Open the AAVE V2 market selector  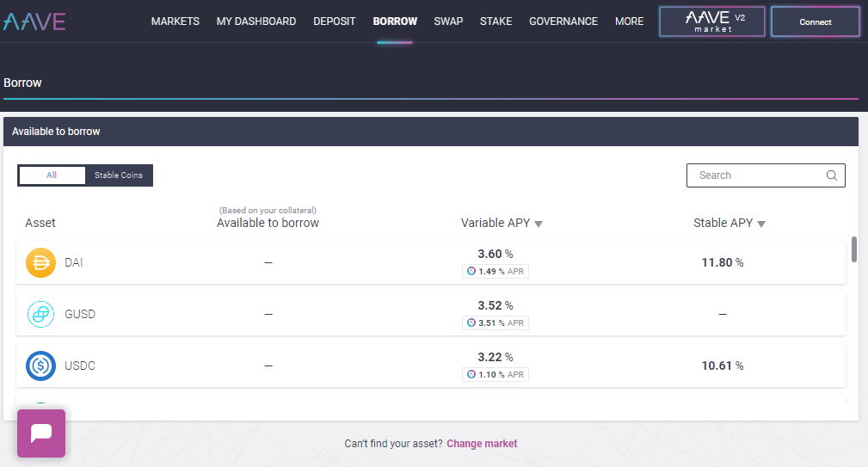point(712,22)
